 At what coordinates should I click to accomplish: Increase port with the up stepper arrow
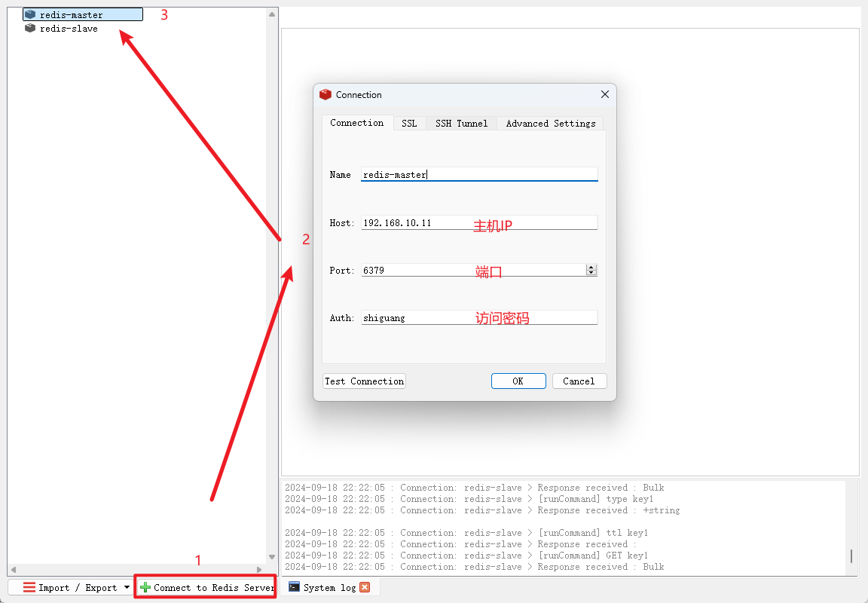coord(591,267)
